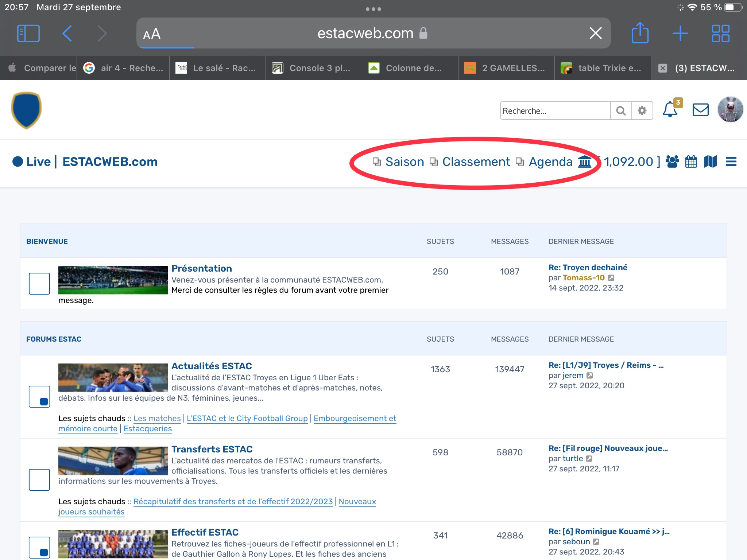Open the calendar icon in navbar

pyautogui.click(x=691, y=162)
